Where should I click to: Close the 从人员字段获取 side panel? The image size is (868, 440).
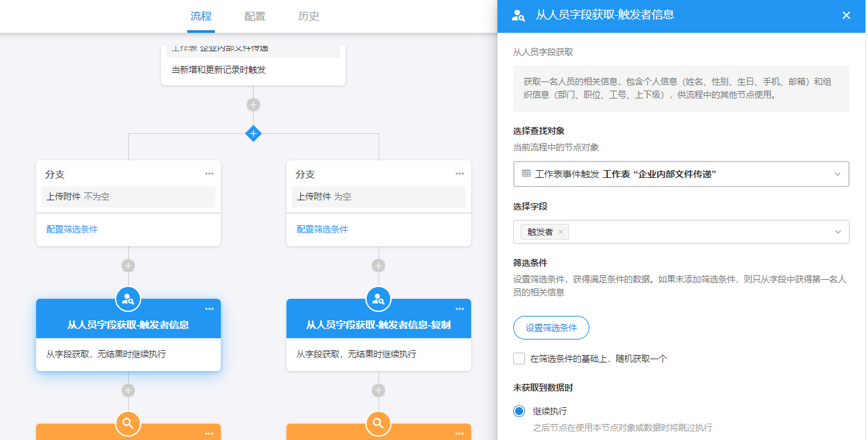point(846,15)
